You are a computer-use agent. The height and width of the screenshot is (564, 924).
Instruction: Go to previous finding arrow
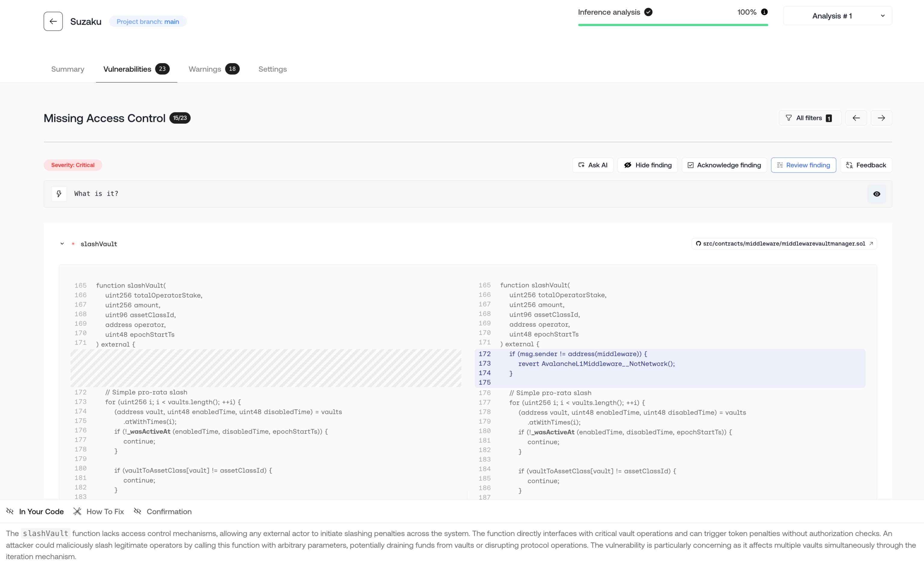[x=856, y=118]
